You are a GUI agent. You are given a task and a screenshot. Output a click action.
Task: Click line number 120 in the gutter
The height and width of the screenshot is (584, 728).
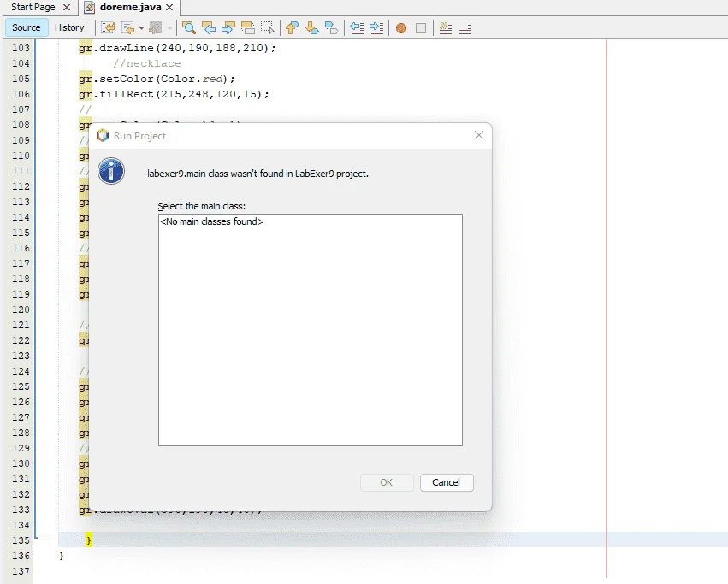(x=21, y=310)
